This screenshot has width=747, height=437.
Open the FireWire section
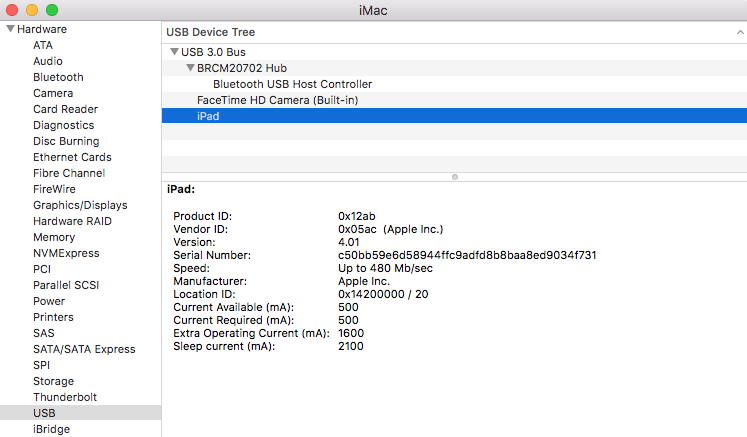54,189
